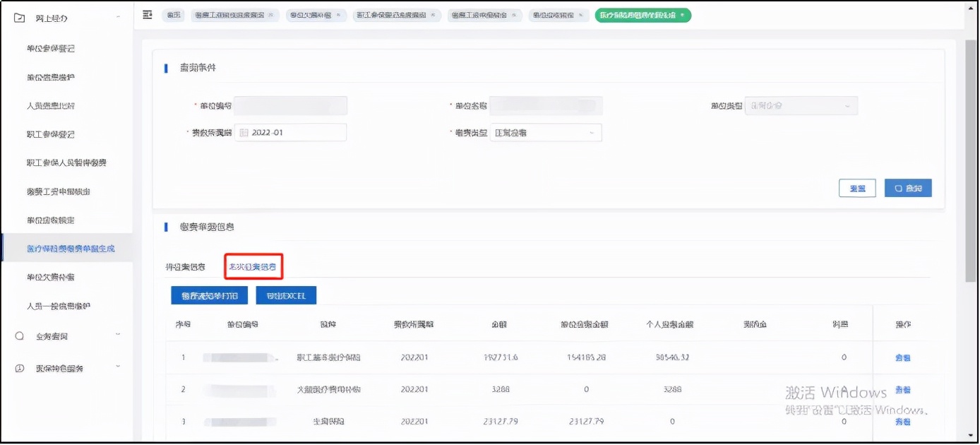Click the blue 缴费通知单打印 print button
The image size is (980, 445).
point(208,295)
